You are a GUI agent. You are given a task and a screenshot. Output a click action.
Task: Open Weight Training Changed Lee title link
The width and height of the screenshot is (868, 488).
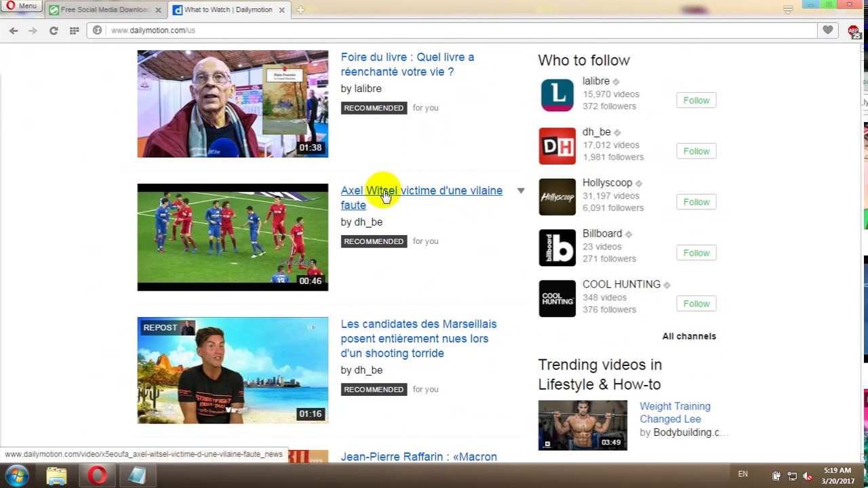coord(675,413)
